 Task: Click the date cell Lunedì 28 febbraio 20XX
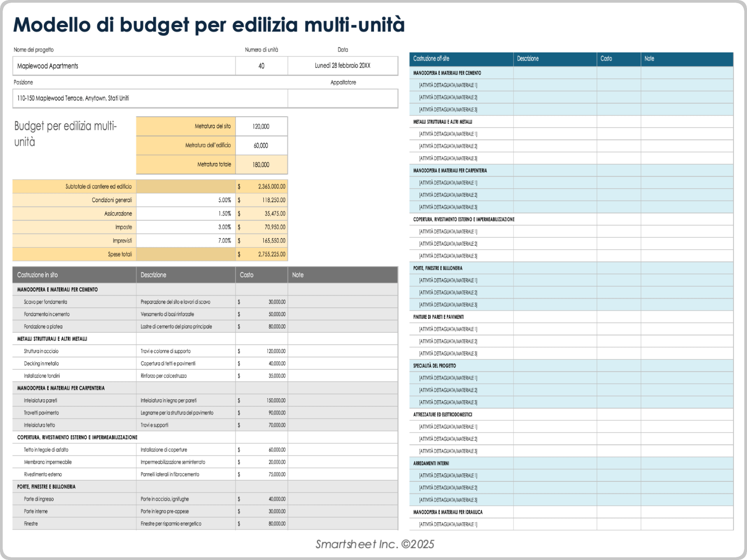coord(342,66)
